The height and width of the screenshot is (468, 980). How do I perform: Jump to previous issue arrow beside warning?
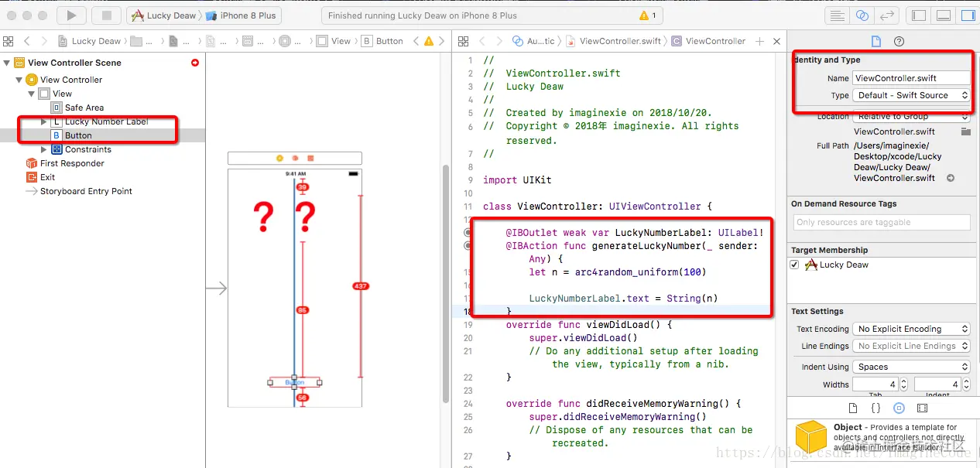[x=417, y=41]
